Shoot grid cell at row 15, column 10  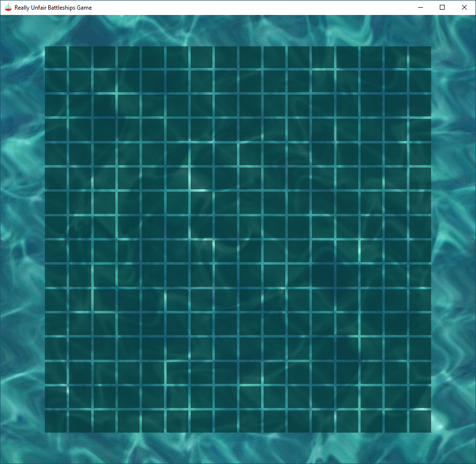pos(274,397)
